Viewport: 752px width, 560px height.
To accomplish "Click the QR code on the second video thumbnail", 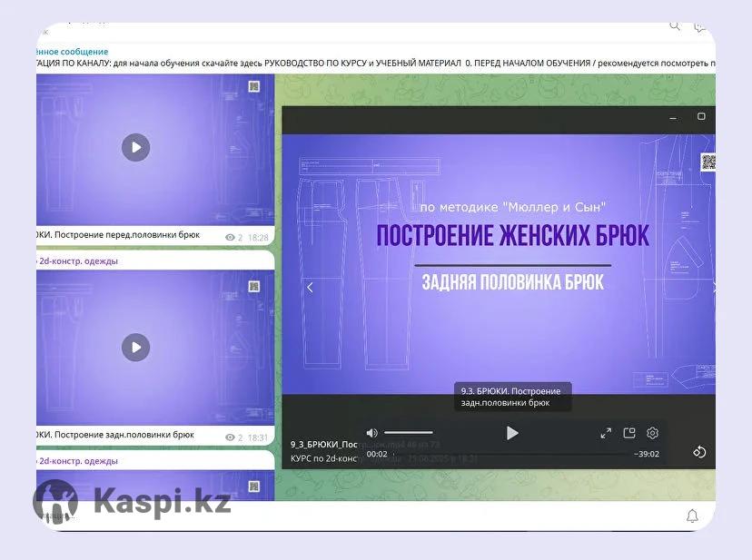I will point(254,286).
